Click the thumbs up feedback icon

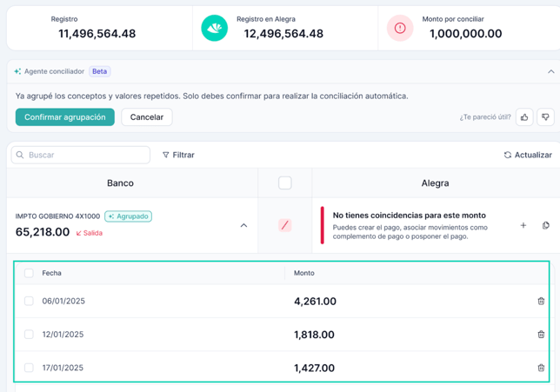coord(524,117)
